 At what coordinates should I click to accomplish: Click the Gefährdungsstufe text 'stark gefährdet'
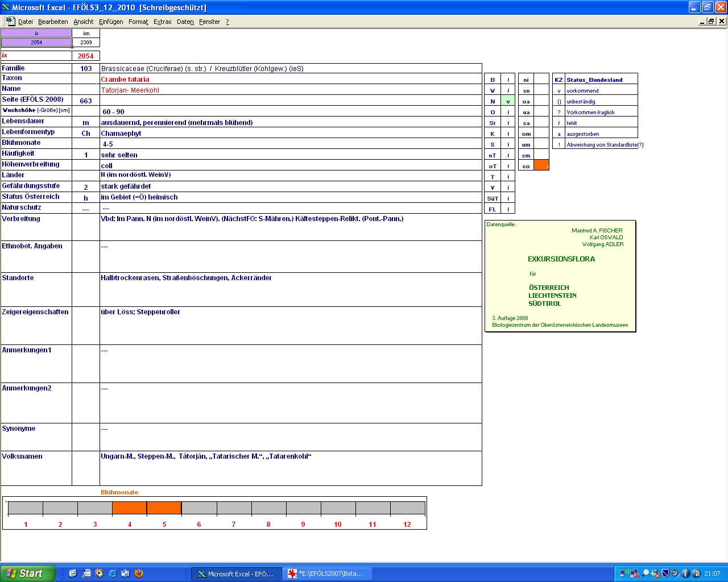(x=126, y=186)
